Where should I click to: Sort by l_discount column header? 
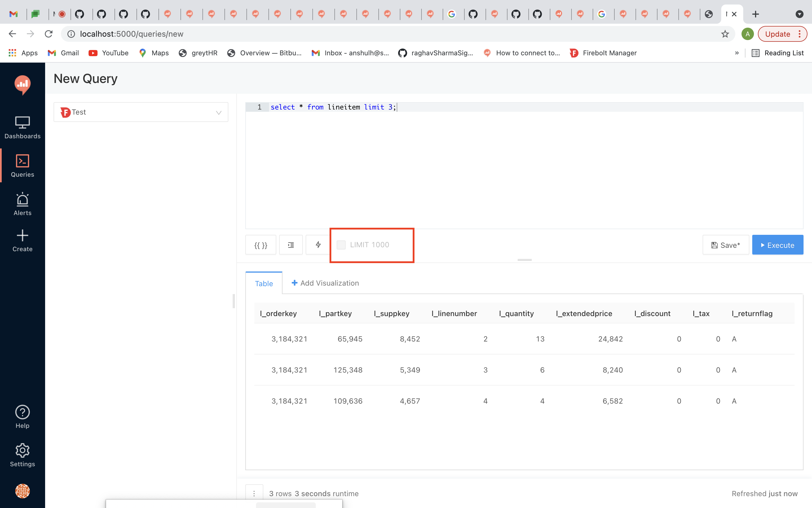[652, 314]
